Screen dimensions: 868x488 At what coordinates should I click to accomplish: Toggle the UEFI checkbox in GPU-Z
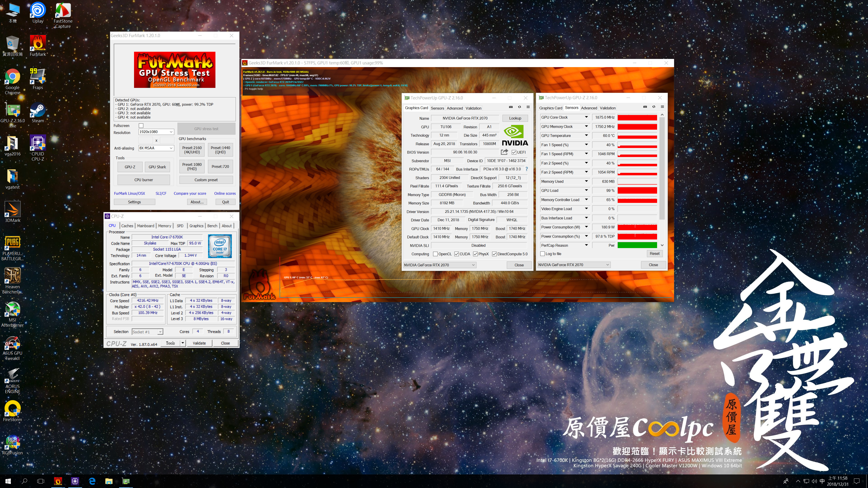(514, 152)
